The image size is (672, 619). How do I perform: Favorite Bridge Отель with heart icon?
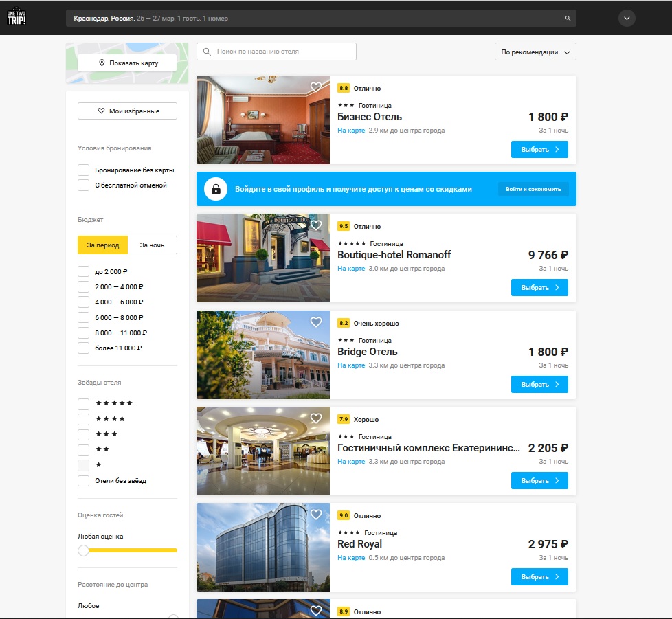tap(316, 322)
